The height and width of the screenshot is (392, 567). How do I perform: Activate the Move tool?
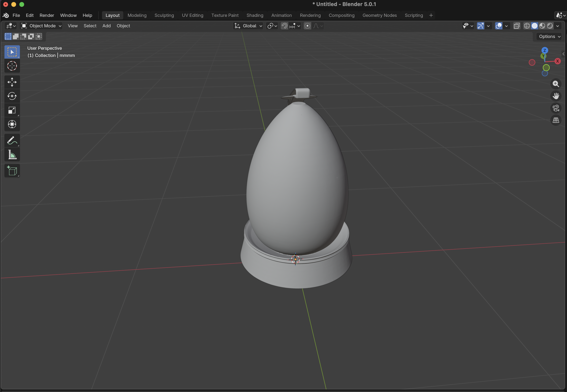[12, 82]
